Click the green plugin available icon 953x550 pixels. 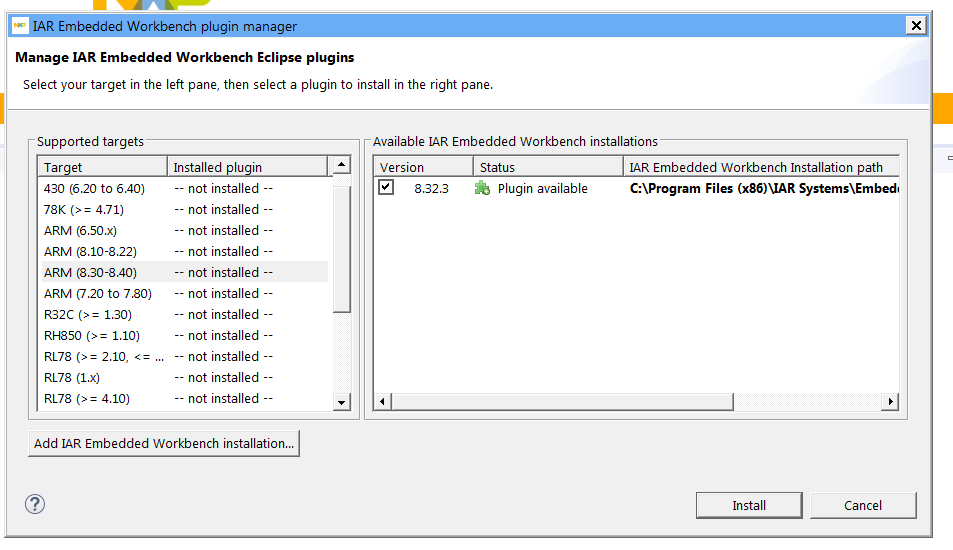(483, 188)
